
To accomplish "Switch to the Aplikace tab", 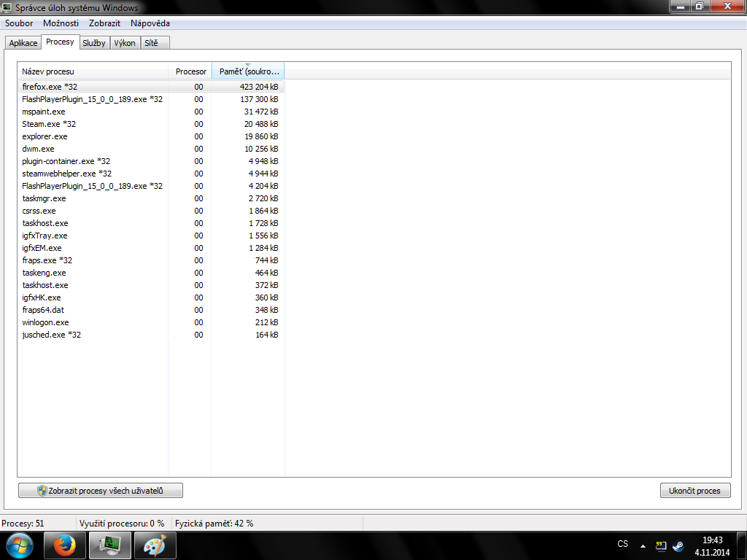I will [x=23, y=43].
